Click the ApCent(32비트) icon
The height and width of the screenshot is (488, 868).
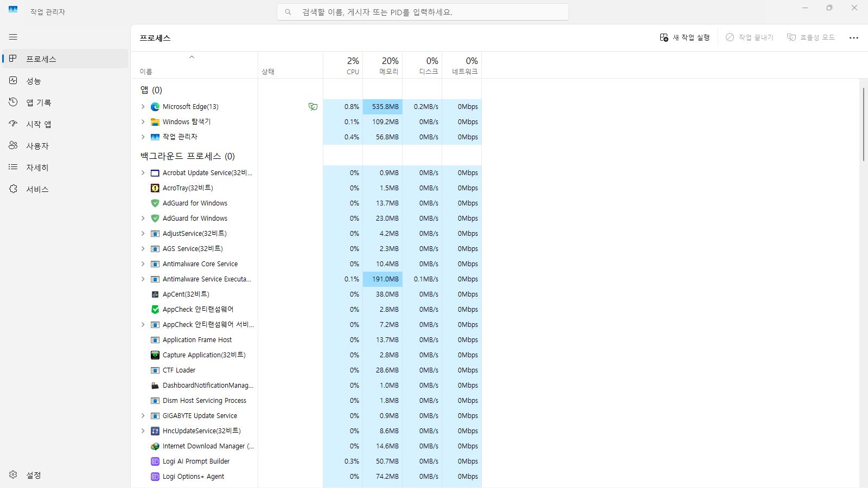point(155,294)
